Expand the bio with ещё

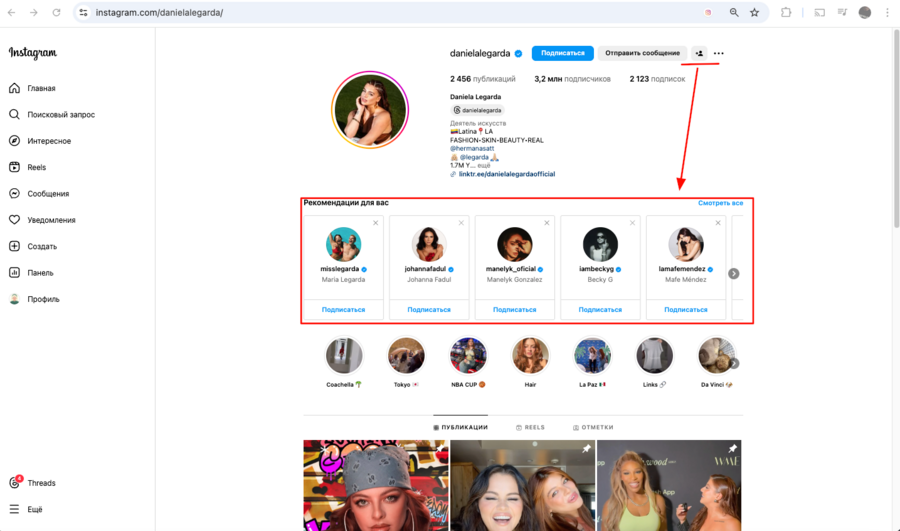tap(484, 165)
